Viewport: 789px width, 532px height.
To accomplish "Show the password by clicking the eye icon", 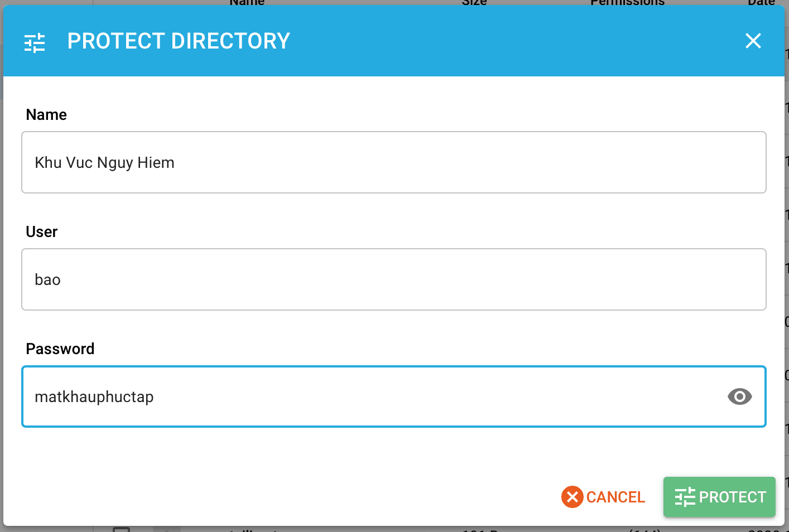I will [x=739, y=396].
